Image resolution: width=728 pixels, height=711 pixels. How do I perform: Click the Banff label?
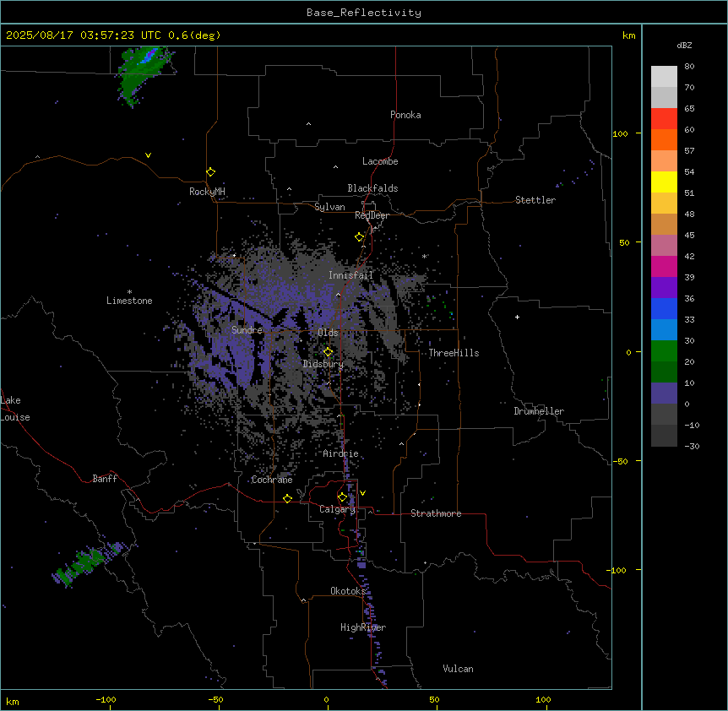pyautogui.click(x=105, y=479)
